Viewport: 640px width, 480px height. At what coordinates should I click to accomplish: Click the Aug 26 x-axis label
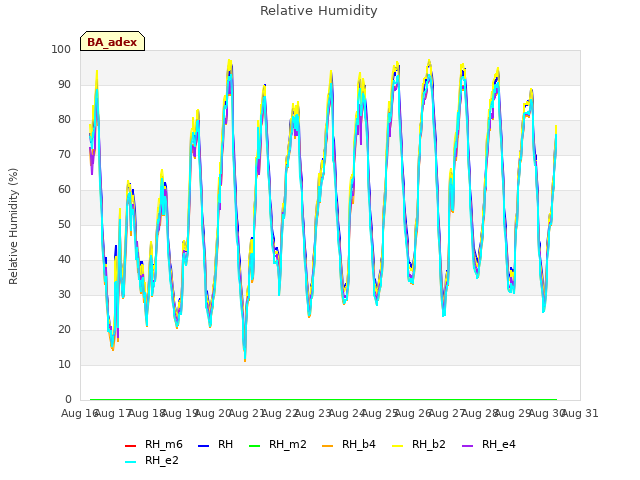(413, 413)
